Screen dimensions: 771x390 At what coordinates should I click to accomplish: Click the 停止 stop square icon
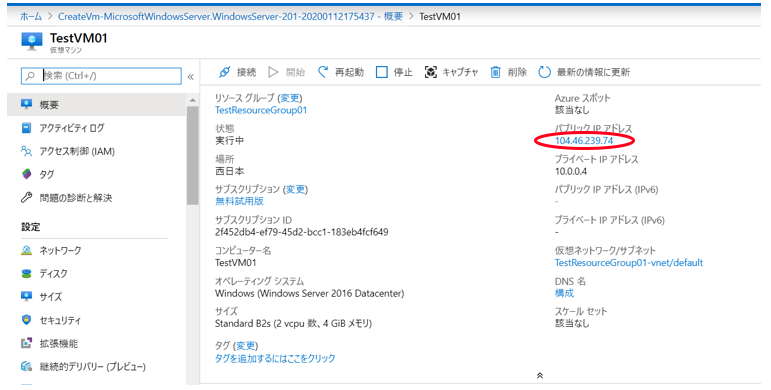[382, 72]
